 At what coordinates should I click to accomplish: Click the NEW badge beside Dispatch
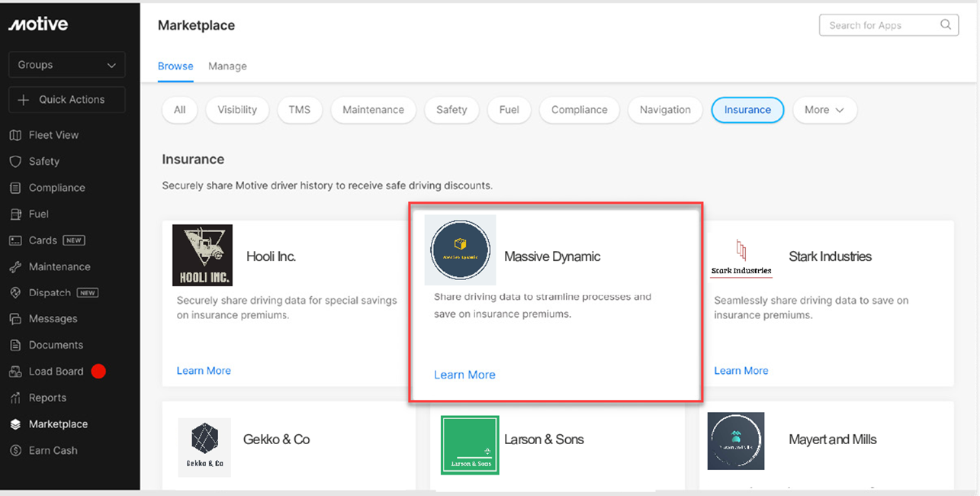pyautogui.click(x=88, y=293)
